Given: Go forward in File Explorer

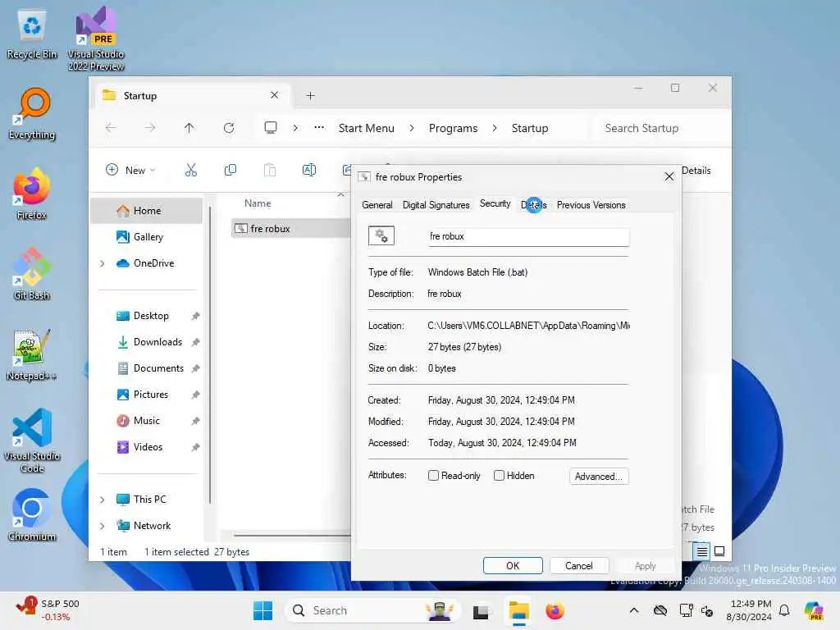Looking at the screenshot, I should [150, 128].
